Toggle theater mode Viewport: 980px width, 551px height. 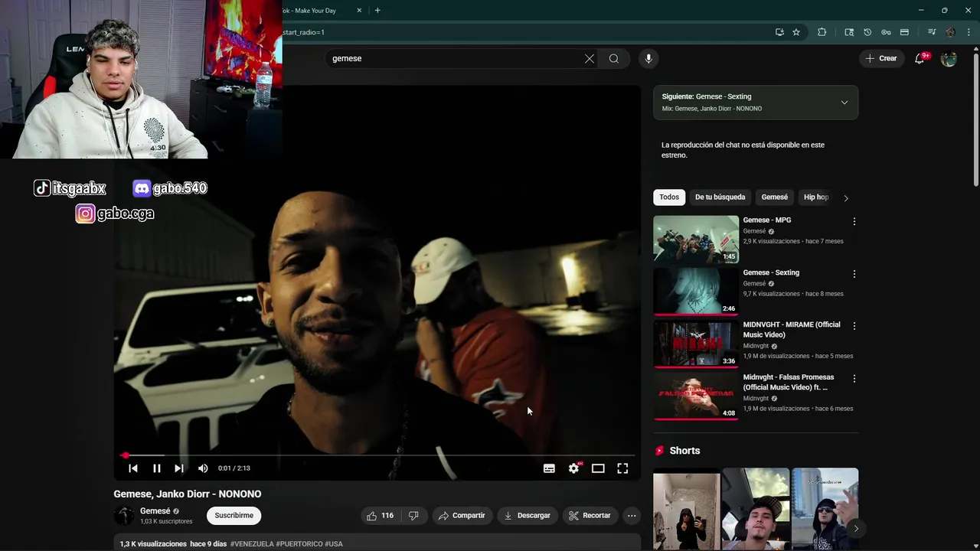[598, 468]
